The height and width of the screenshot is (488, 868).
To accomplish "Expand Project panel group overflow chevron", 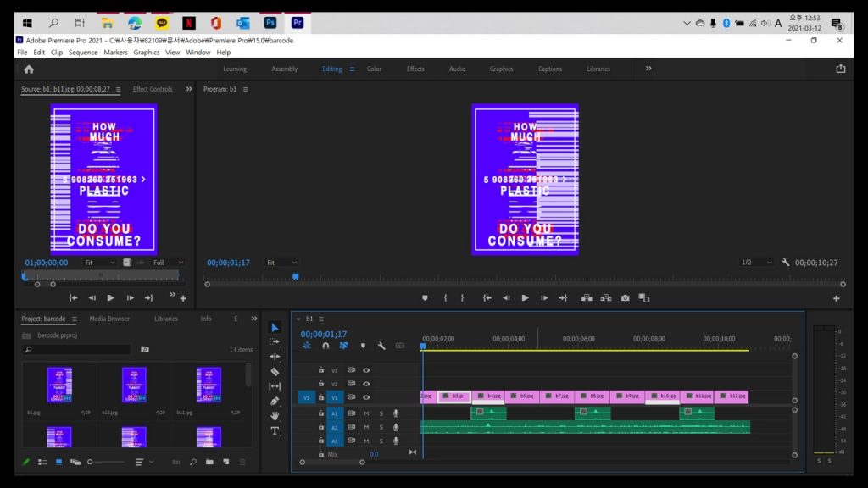I will (254, 319).
